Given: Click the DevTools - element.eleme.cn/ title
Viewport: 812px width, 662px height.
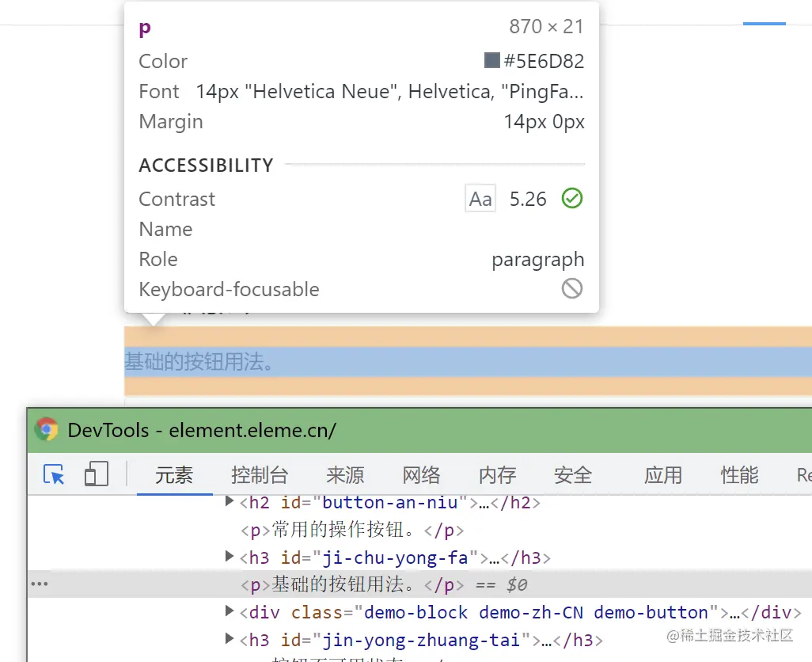Looking at the screenshot, I should pos(202,431).
